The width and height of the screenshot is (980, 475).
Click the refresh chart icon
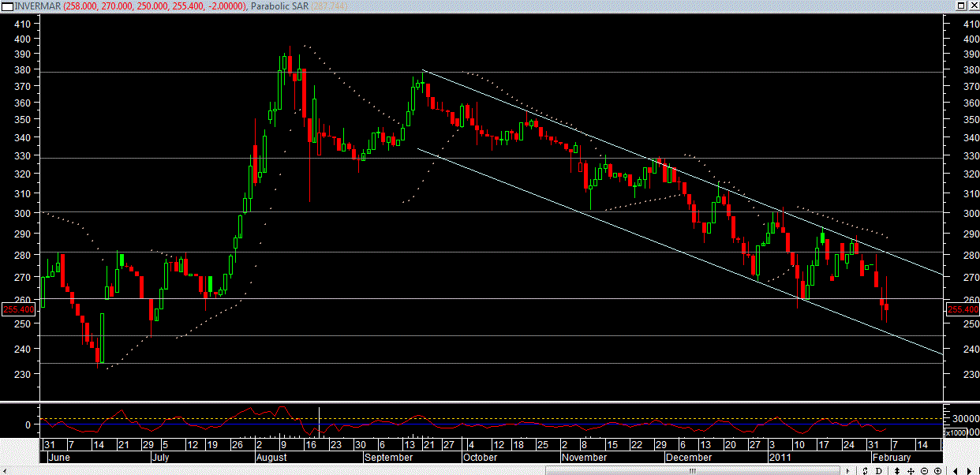click(x=866, y=471)
